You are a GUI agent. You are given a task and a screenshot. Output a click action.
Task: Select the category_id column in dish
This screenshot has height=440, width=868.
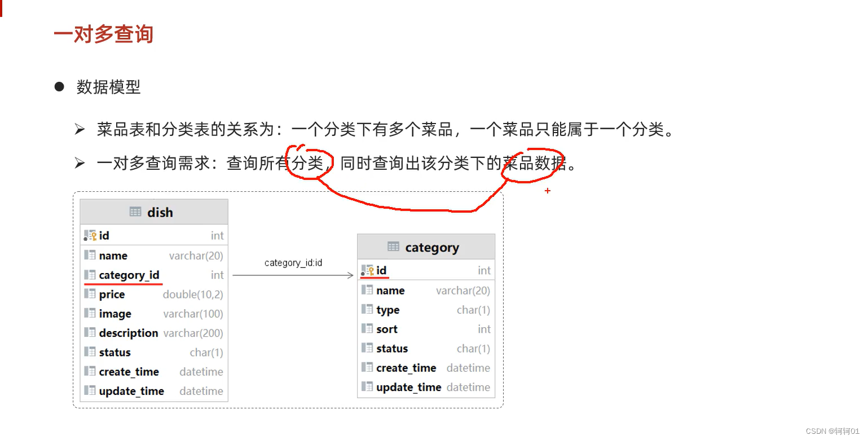(x=129, y=275)
